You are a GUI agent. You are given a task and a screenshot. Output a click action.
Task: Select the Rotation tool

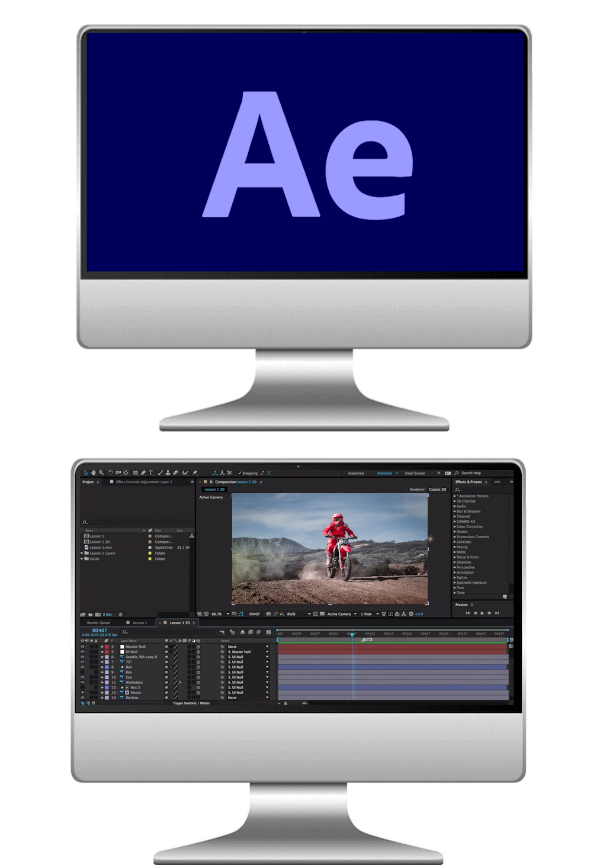pos(110,472)
